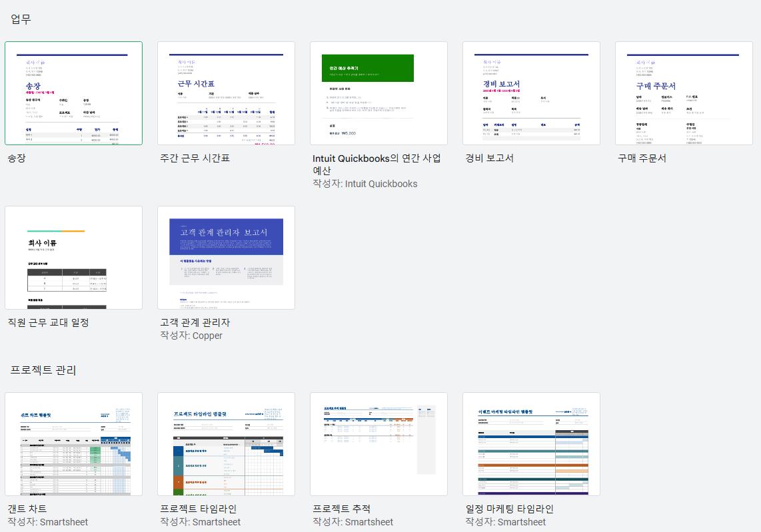Open the green 연간 예산 추적기 thumbnail
The image size is (761, 532).
tap(379, 93)
